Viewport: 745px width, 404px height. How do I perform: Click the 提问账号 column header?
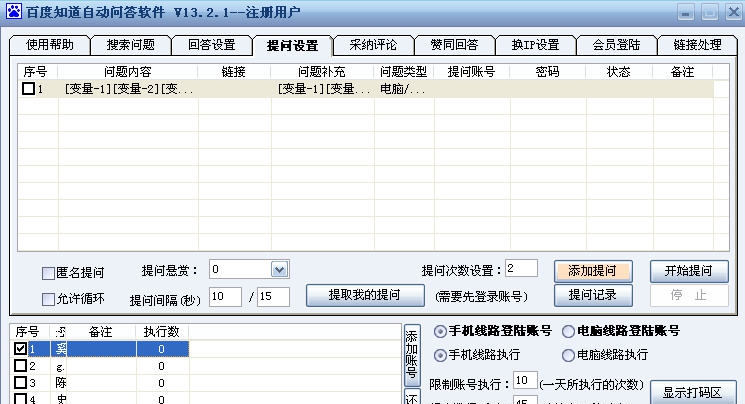coord(471,72)
